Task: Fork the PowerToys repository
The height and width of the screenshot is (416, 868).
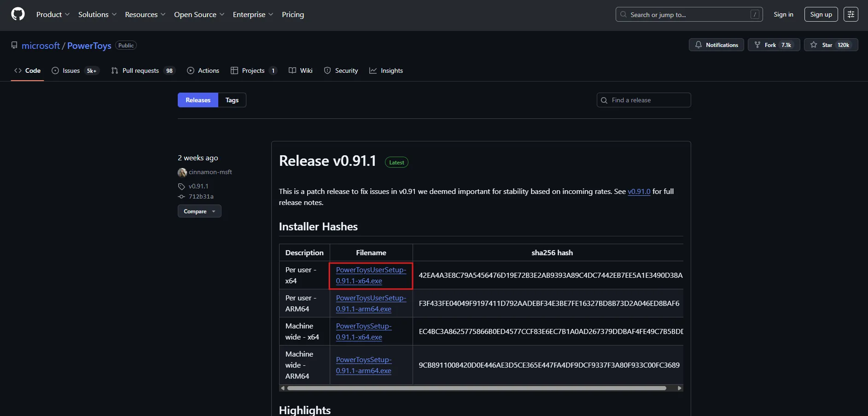Action: 774,45
